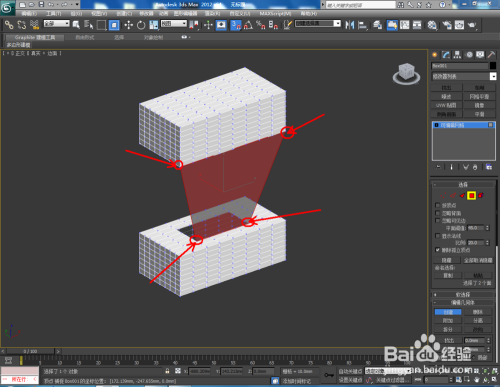Click the teapot Render Production icon
The height and width of the screenshot is (387, 500).
(472, 25)
